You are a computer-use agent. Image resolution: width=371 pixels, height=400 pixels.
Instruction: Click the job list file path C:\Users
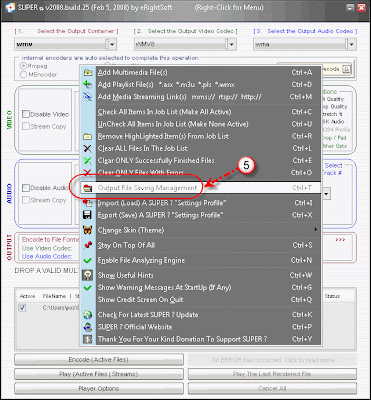[x=60, y=308]
